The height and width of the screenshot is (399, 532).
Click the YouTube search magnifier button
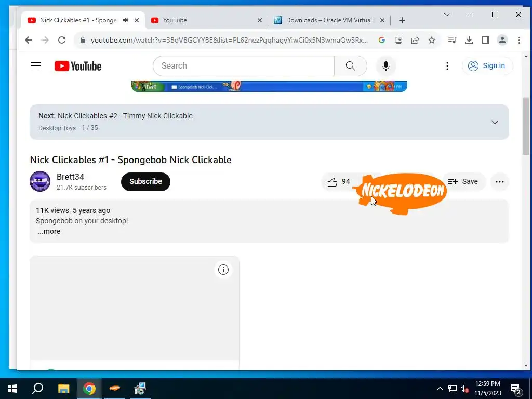351,66
